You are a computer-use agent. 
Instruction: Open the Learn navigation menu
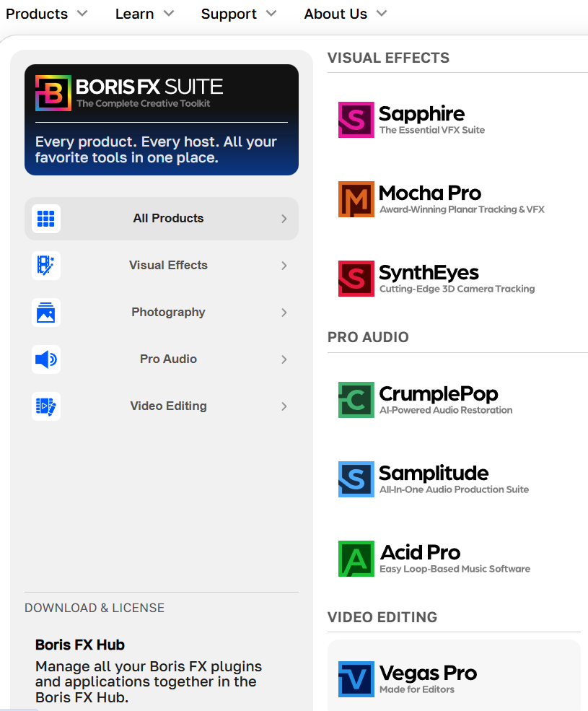coord(144,14)
